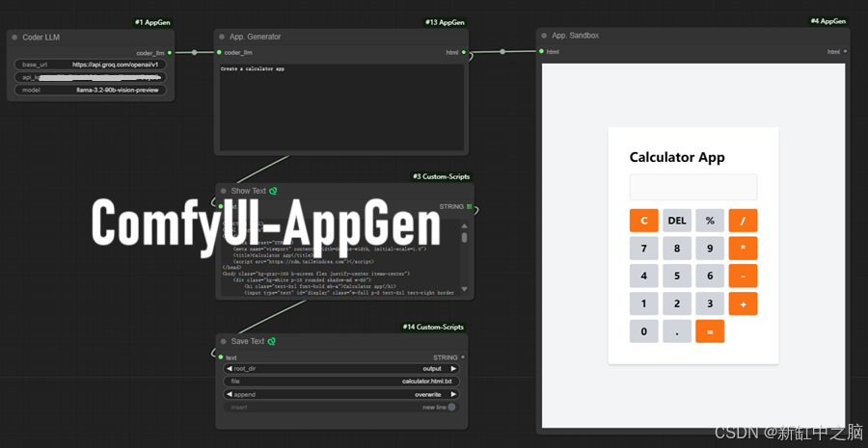Click the calculator 1 key
The image size is (868, 448).
(644, 303)
